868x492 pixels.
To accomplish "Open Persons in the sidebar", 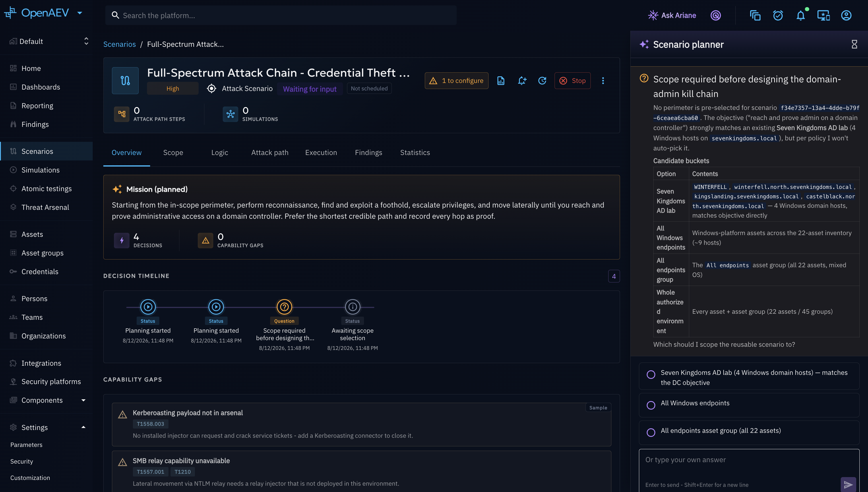I will point(46,298).
